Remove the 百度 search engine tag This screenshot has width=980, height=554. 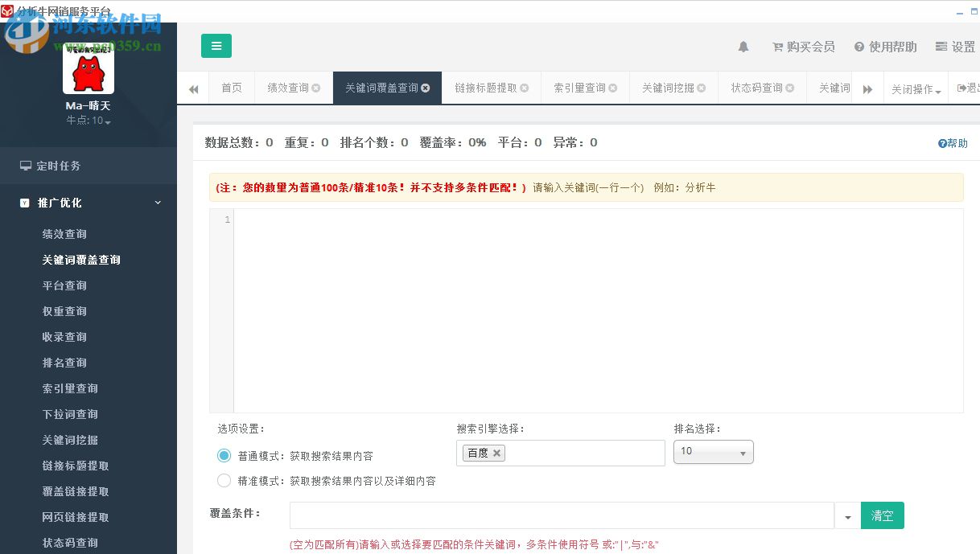click(x=497, y=453)
